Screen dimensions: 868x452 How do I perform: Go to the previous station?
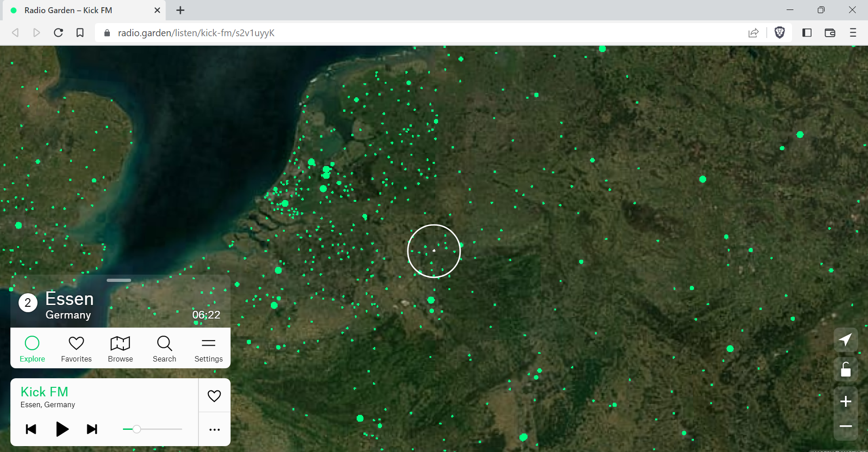point(31,429)
